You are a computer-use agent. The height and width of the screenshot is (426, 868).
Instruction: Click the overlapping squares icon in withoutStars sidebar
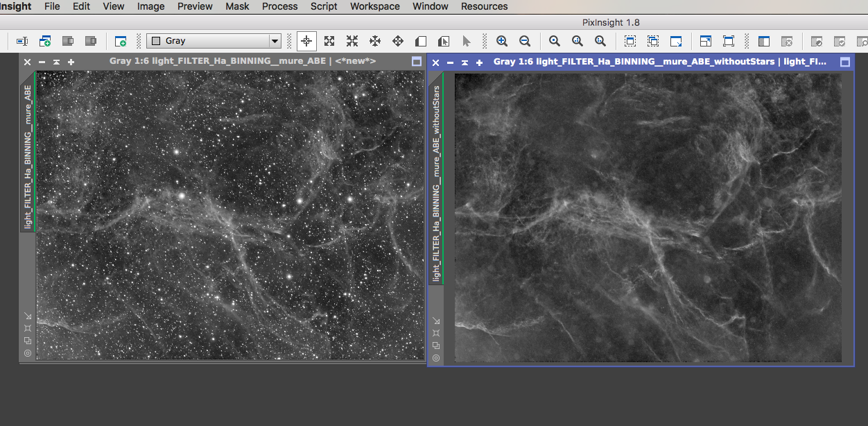point(436,346)
